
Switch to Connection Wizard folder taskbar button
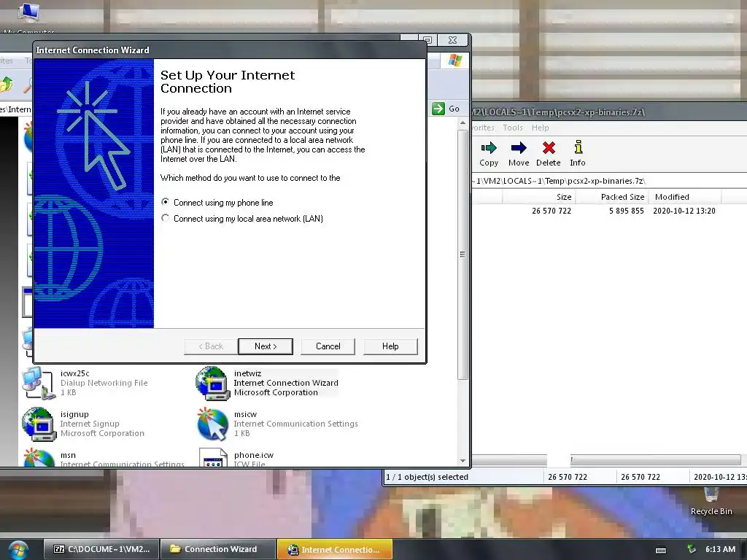tap(217, 549)
